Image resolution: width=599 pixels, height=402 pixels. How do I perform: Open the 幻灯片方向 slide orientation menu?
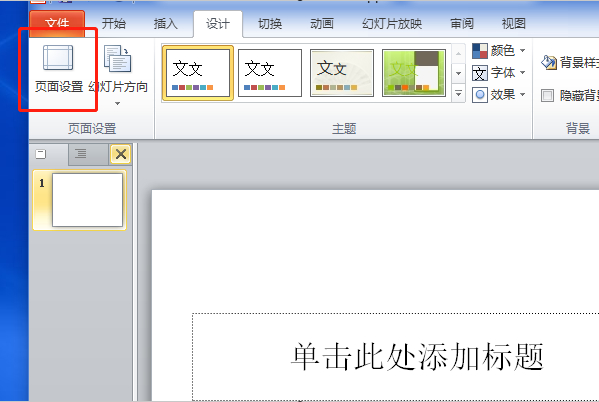(x=118, y=75)
